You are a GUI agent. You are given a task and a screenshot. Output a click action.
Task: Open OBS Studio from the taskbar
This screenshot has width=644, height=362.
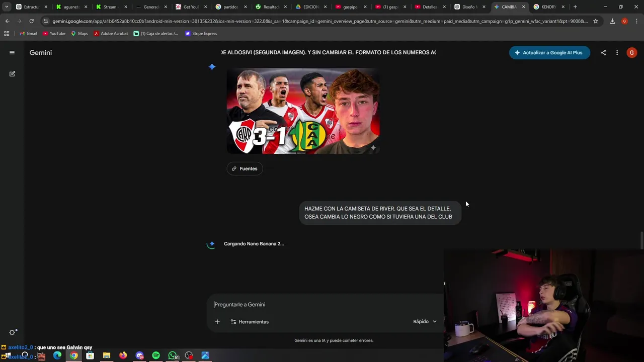pos(189,355)
